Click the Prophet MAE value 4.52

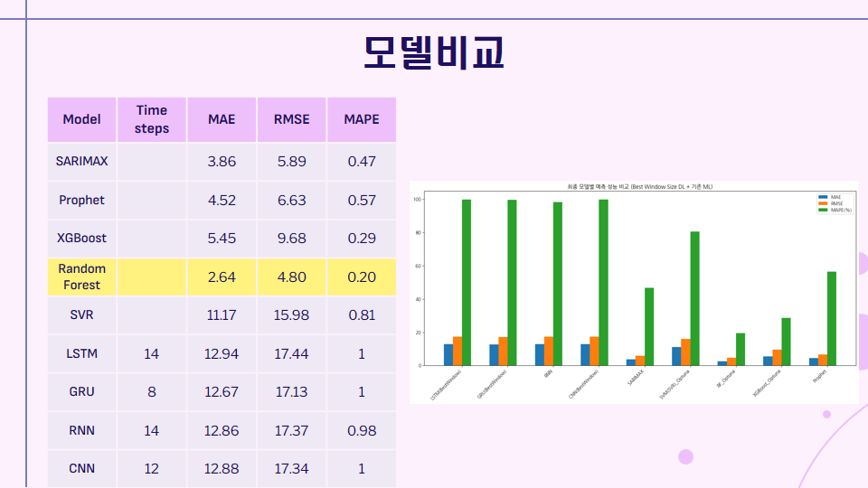coord(222,201)
